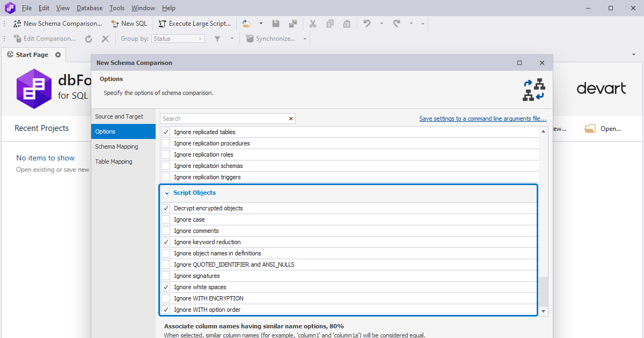Uncheck Ignore replicated tables
The height and width of the screenshot is (338, 644).
(x=166, y=131)
